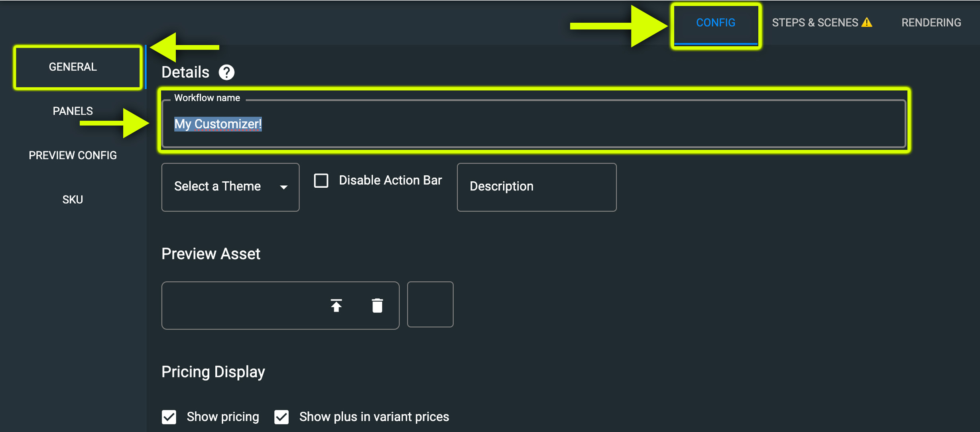Click the RENDERING tab
Screen dimensions: 980x432
click(x=932, y=22)
